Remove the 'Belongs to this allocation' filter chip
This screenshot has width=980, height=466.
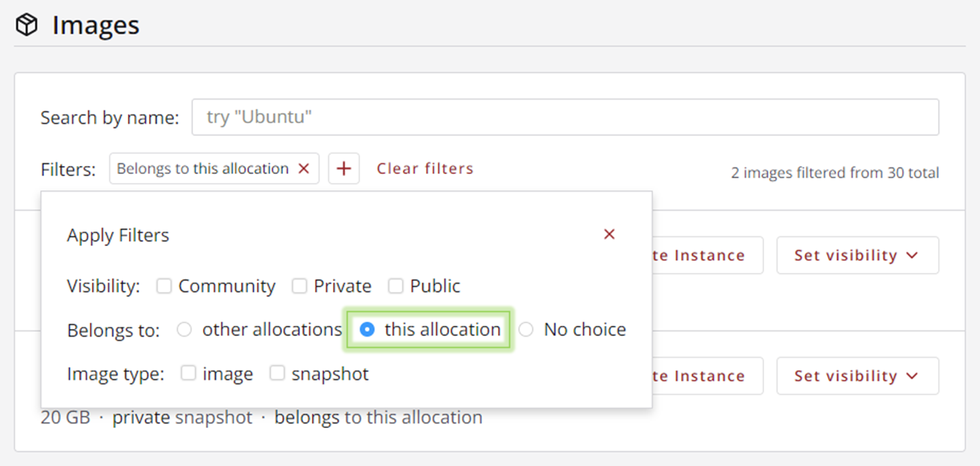pos(304,169)
